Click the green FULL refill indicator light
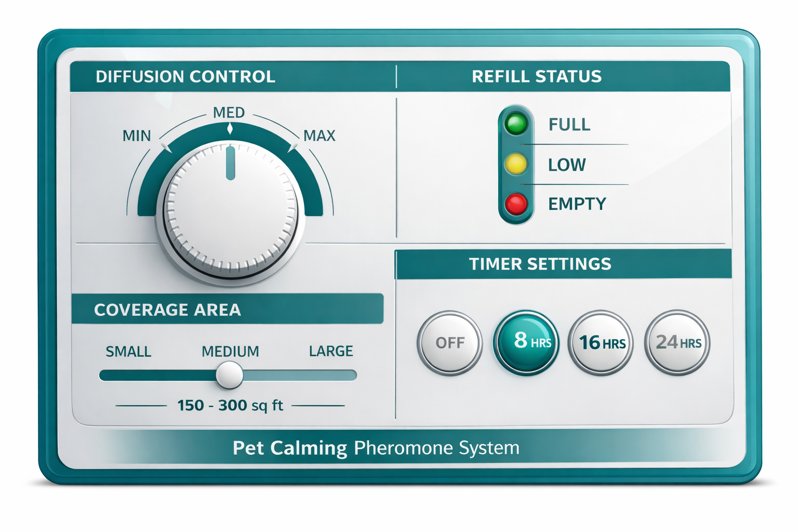The width and height of the screenshot is (798, 532). click(516, 124)
